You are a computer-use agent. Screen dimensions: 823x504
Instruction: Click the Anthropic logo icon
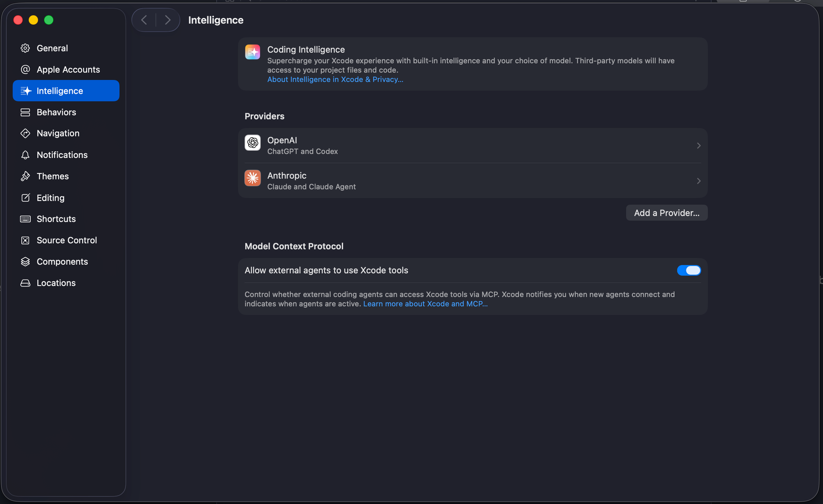(x=253, y=178)
